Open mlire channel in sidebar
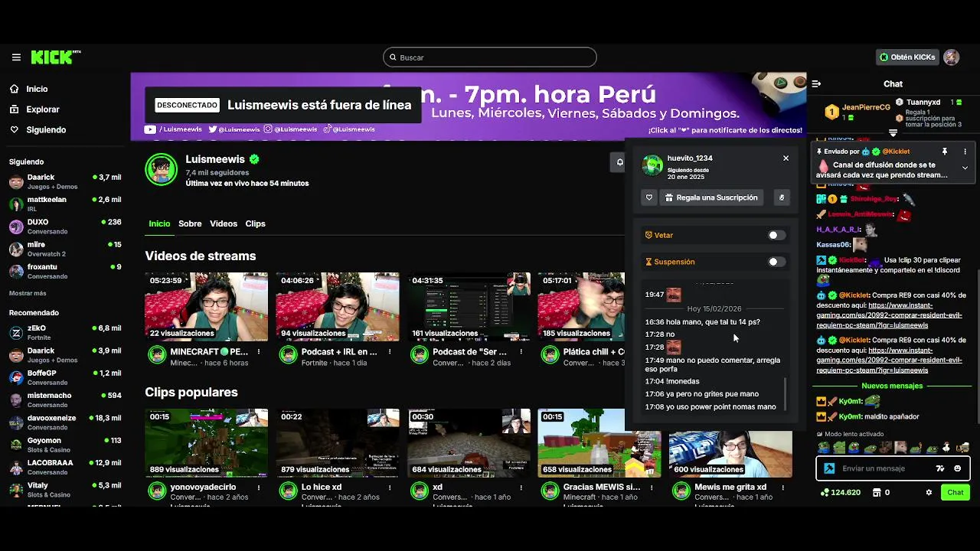The height and width of the screenshot is (551, 980). click(65, 249)
